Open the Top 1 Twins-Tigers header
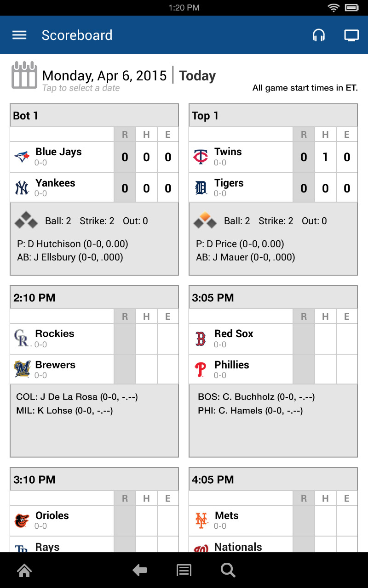This screenshot has height=588, width=368. (x=273, y=116)
